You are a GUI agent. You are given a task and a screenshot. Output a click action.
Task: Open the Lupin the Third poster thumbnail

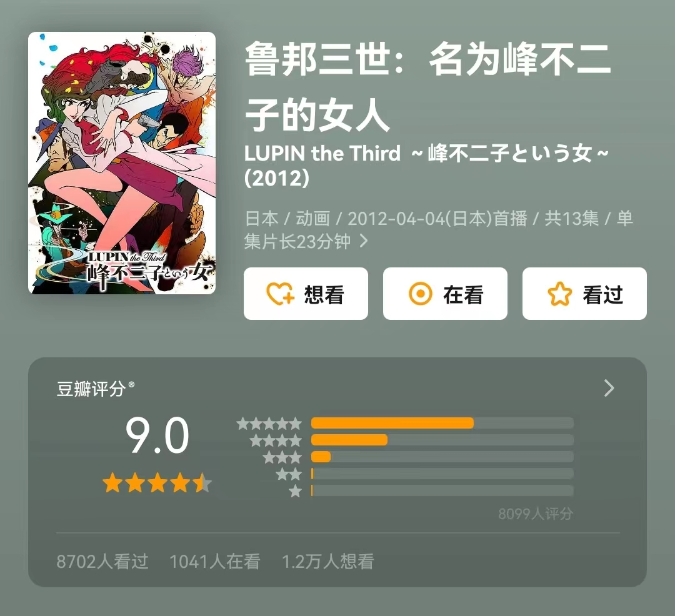point(122,163)
